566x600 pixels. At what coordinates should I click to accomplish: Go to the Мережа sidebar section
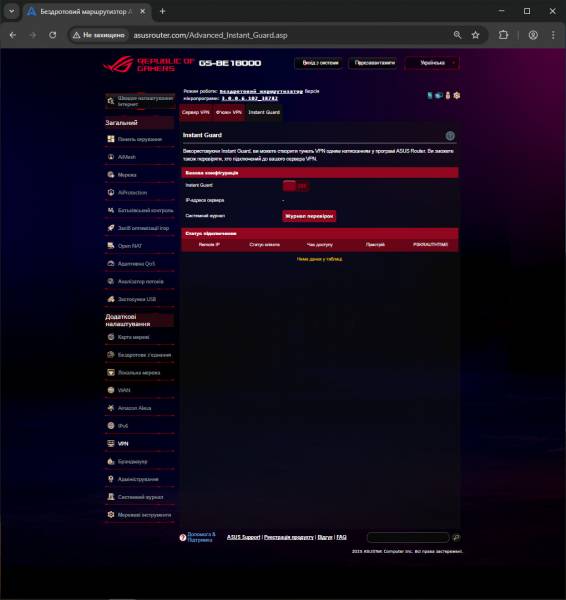coord(140,175)
